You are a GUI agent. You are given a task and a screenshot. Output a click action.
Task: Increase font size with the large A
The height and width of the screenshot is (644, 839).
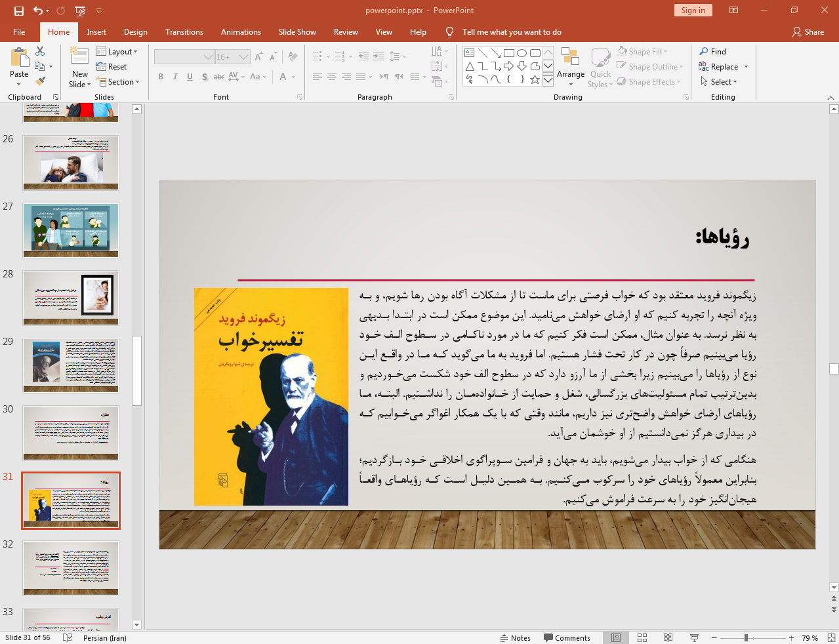point(258,57)
